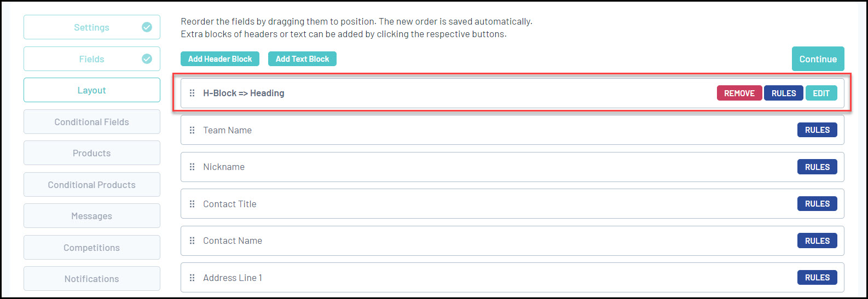Go to the Conditional Fields step
The height and width of the screenshot is (299, 868).
pyautogui.click(x=91, y=122)
